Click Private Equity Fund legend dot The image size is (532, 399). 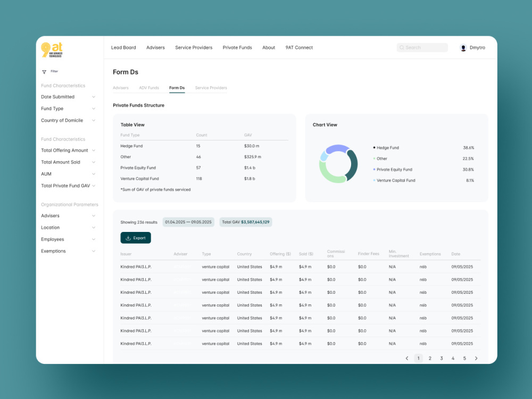point(374,169)
